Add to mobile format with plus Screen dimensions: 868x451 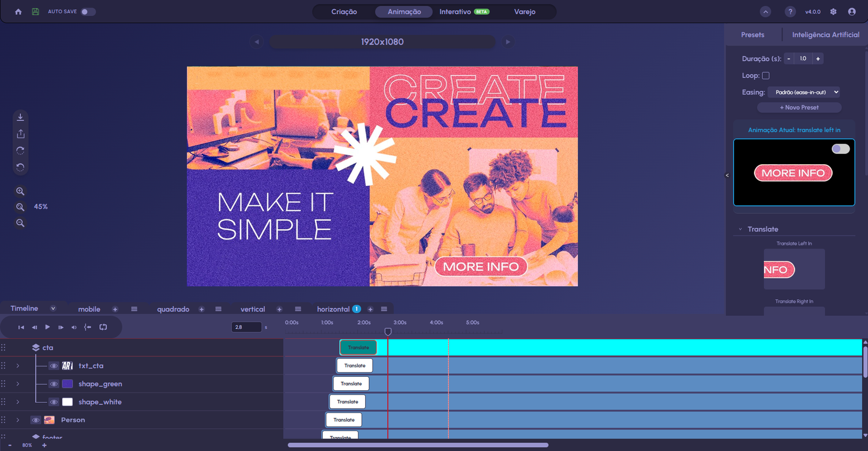click(115, 309)
